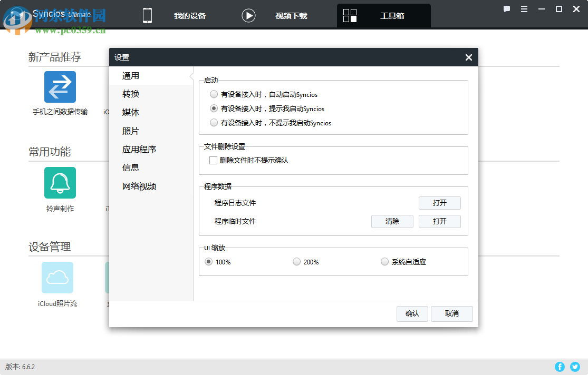588x375 pixels.
Task: Enable 删除文件时不提示确认 checkbox
Action: pyautogui.click(x=213, y=160)
